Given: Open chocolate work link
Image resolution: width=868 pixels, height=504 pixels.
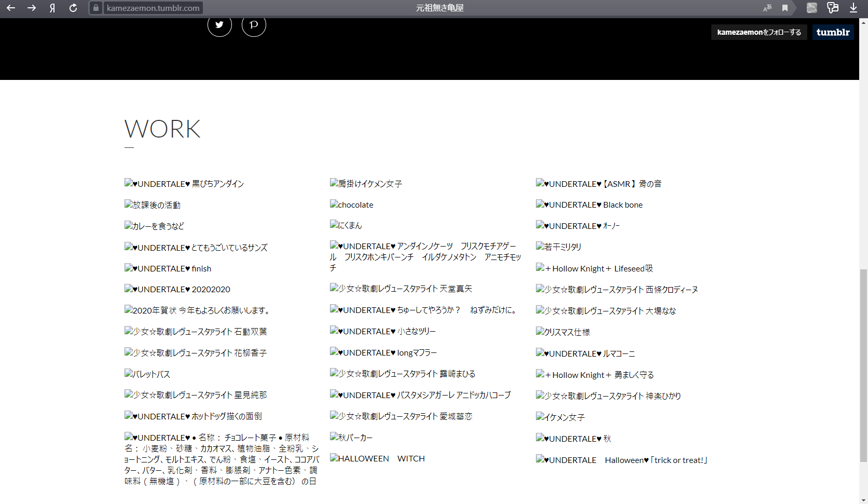Looking at the screenshot, I should 352,205.
